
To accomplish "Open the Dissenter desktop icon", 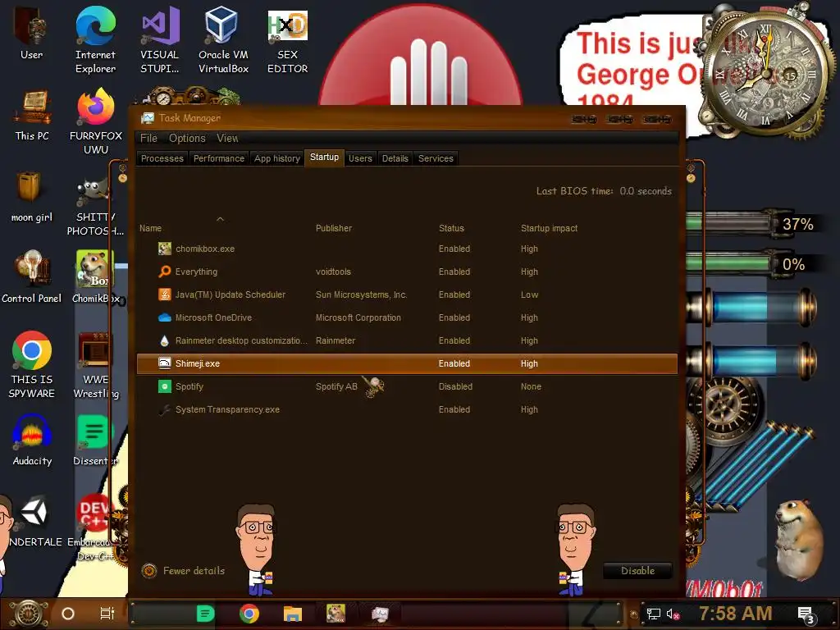I will point(95,441).
